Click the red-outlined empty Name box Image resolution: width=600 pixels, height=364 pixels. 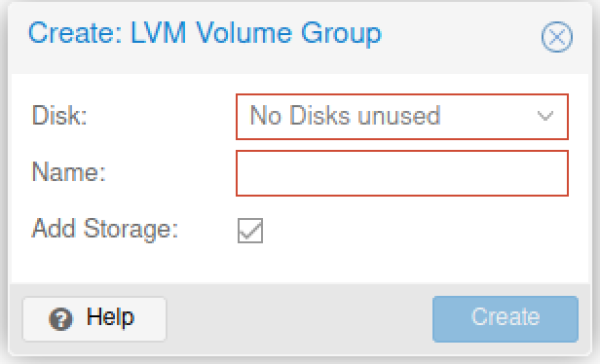[402, 173]
